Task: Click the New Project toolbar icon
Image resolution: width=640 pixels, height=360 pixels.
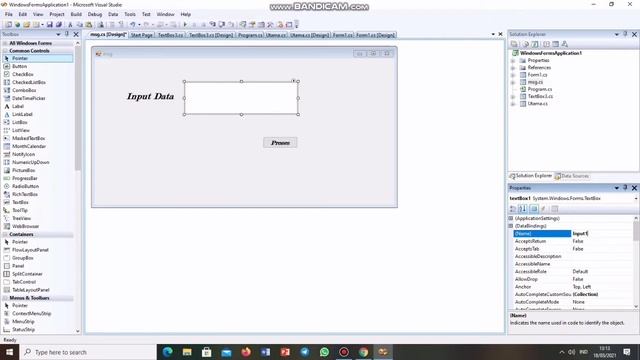Action: pyautogui.click(x=8, y=24)
